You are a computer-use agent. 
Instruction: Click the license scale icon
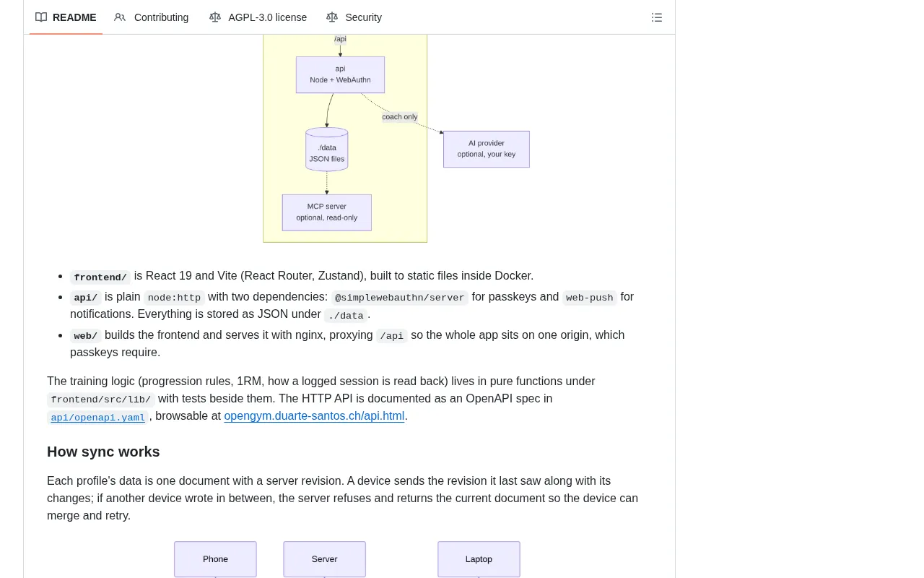point(215,17)
